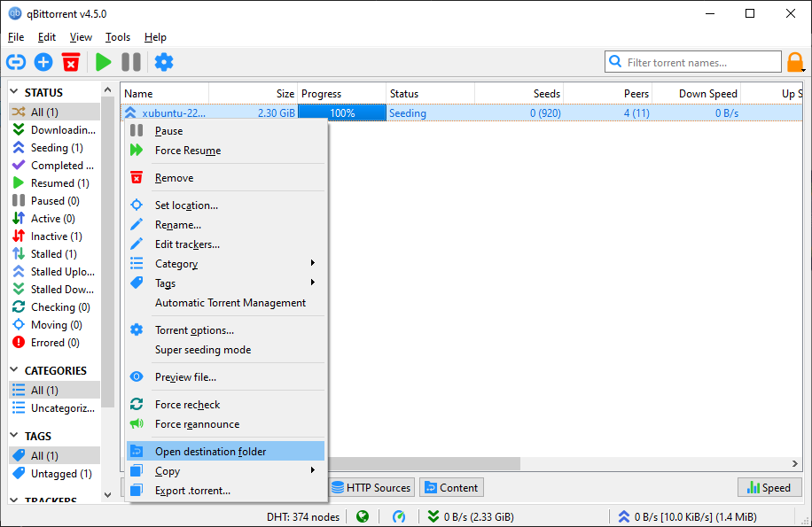Click the Speed graph button
Screen dimensions: 812x527
point(769,487)
